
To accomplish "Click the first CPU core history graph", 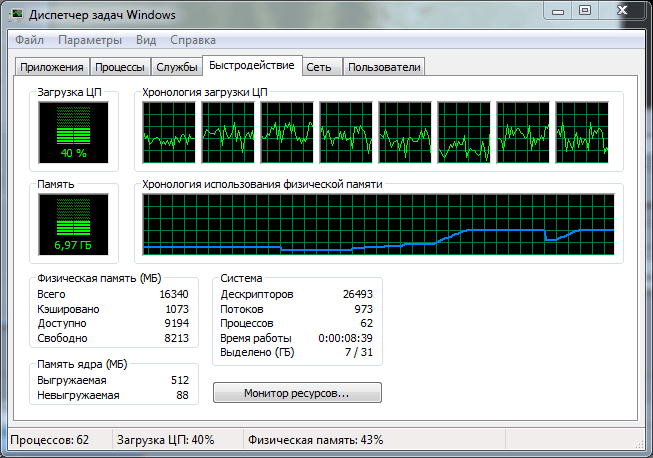I will coord(169,131).
